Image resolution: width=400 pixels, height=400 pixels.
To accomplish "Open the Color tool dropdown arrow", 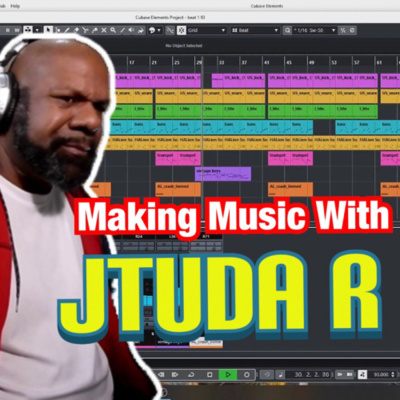I will [159, 30].
